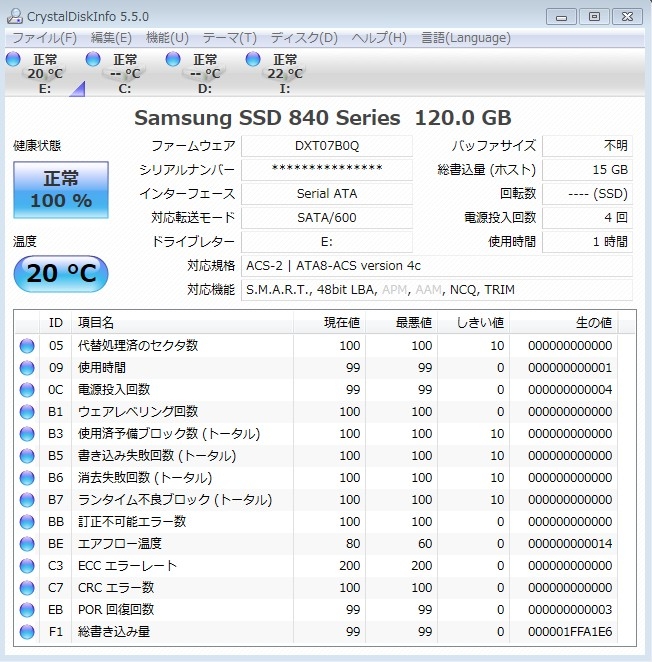Open the 言語(Language) menu
Screen dimensions: 652x662
(x=465, y=38)
